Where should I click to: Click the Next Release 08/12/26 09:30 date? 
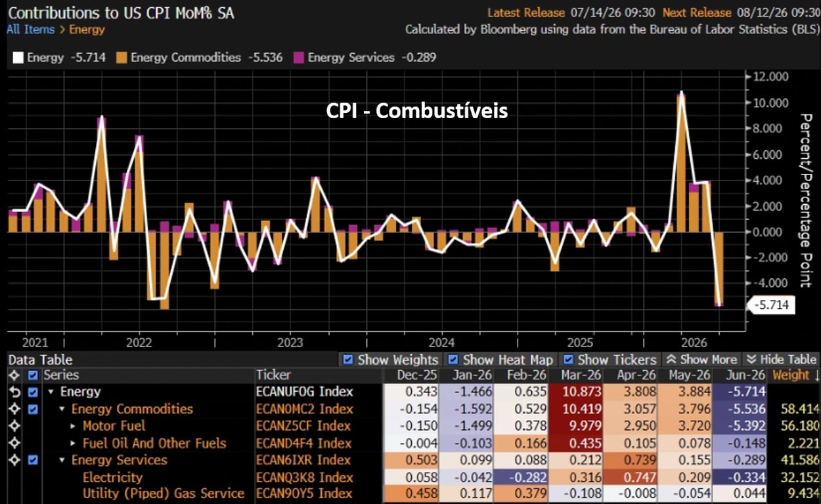741,12
